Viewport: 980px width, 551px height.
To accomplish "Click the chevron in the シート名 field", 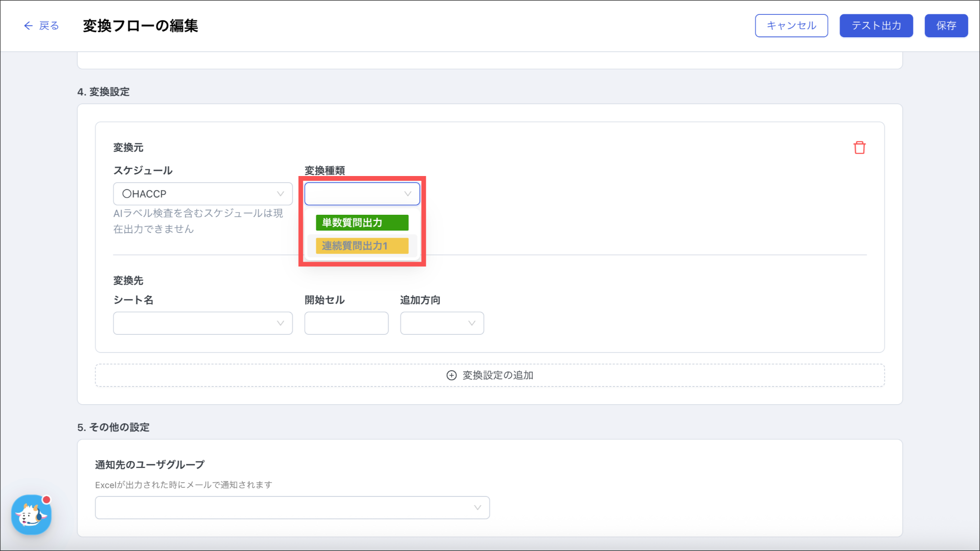I will (280, 323).
